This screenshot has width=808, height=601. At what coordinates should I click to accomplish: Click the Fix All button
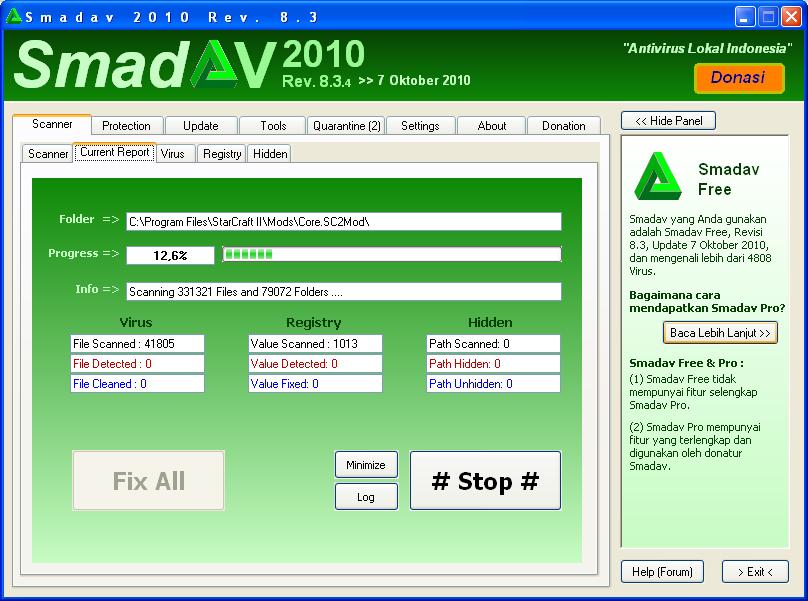(x=148, y=480)
